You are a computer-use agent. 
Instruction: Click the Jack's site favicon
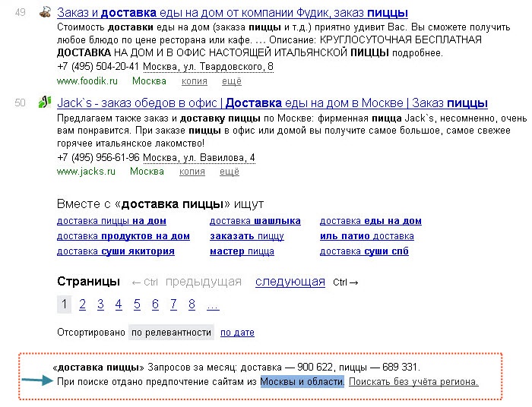point(45,102)
